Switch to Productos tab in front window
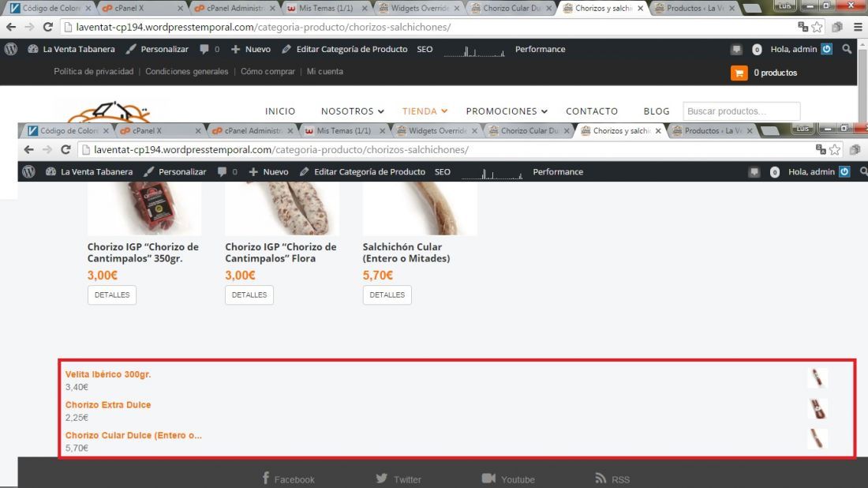Image resolution: width=868 pixels, height=488 pixels. click(x=713, y=131)
